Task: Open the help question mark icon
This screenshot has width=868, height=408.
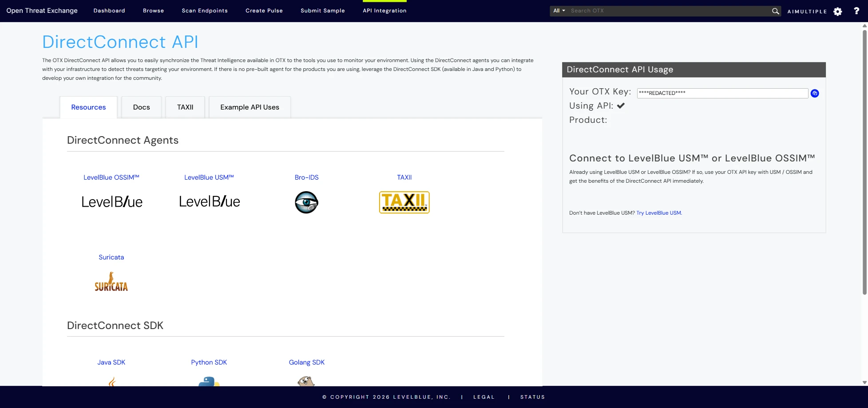Action: point(856,11)
